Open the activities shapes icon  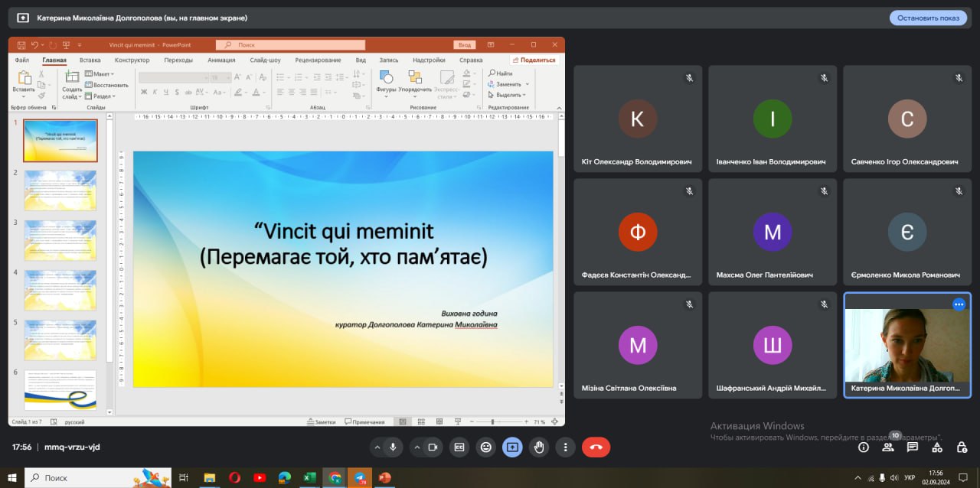click(x=937, y=447)
